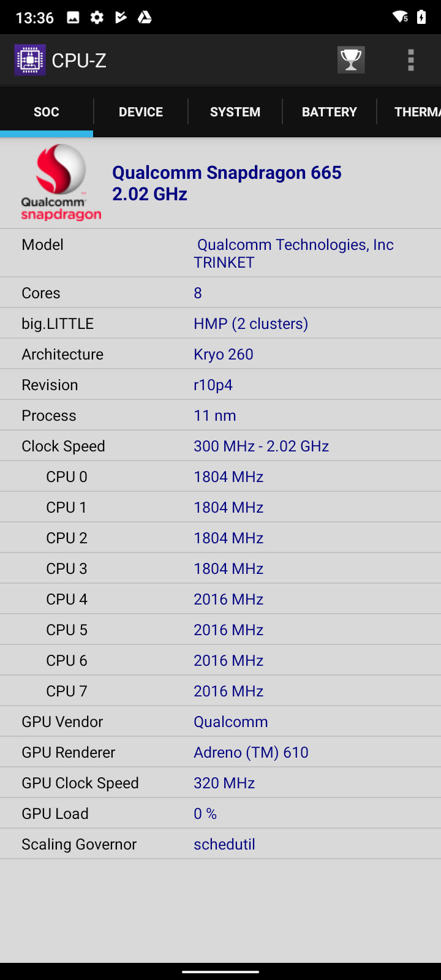This screenshot has width=441, height=980.
Task: Tap the Wi-Fi signal status icon
Action: (400, 17)
